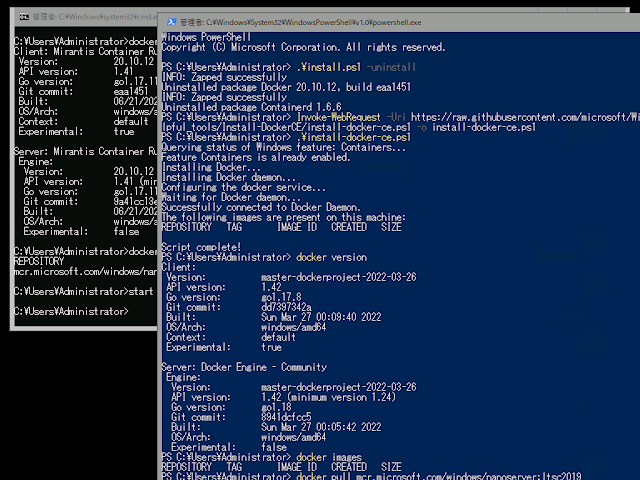The height and width of the screenshot is (480, 640).
Task: Select Server version 'master-dockerproject-2022-03-26' in PowerShell
Action: coord(339,387)
